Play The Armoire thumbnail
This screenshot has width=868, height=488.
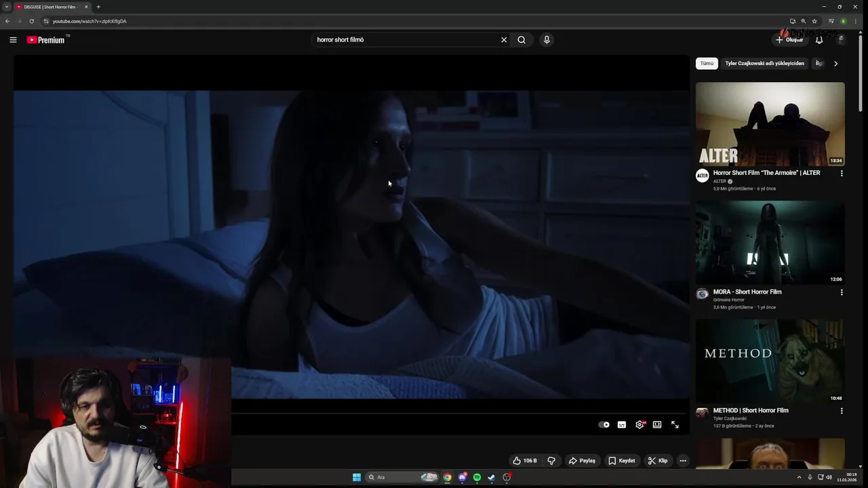coord(770,124)
